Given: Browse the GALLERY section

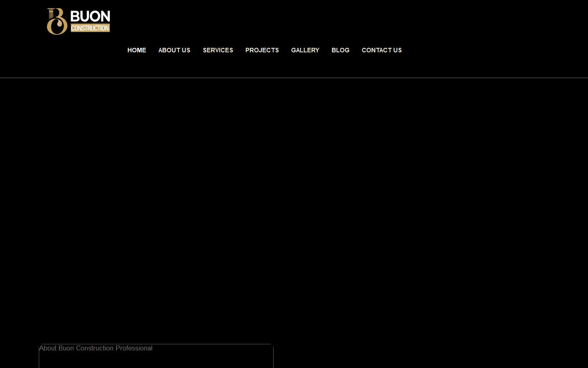Looking at the screenshot, I should click(x=305, y=50).
